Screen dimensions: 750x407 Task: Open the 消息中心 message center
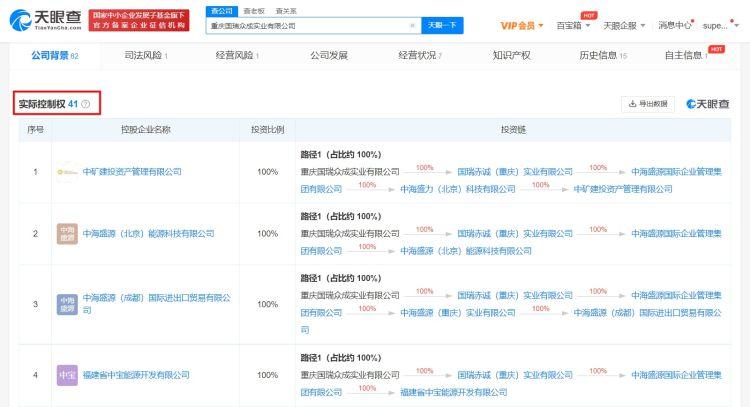point(675,25)
